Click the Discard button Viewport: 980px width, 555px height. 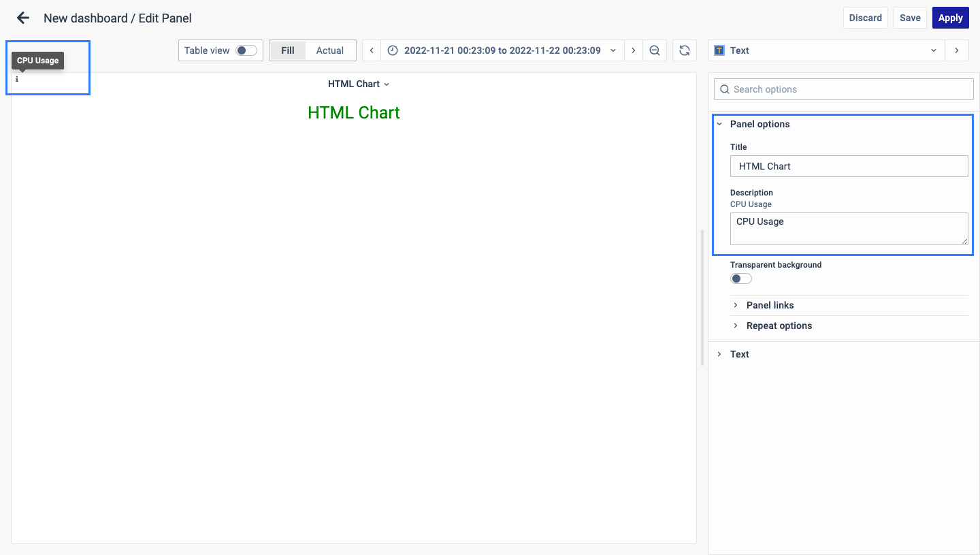click(865, 18)
